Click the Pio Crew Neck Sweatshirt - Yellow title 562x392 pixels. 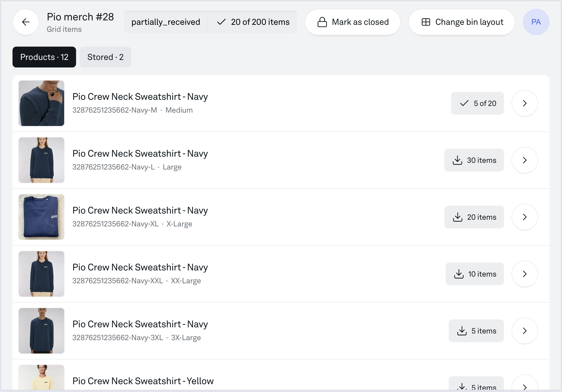point(143,381)
